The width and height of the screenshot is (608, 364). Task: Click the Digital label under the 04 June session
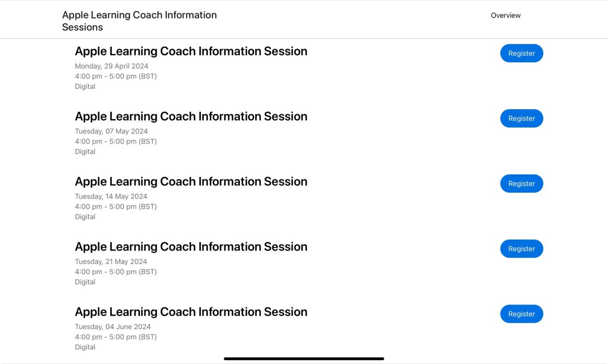pos(85,347)
